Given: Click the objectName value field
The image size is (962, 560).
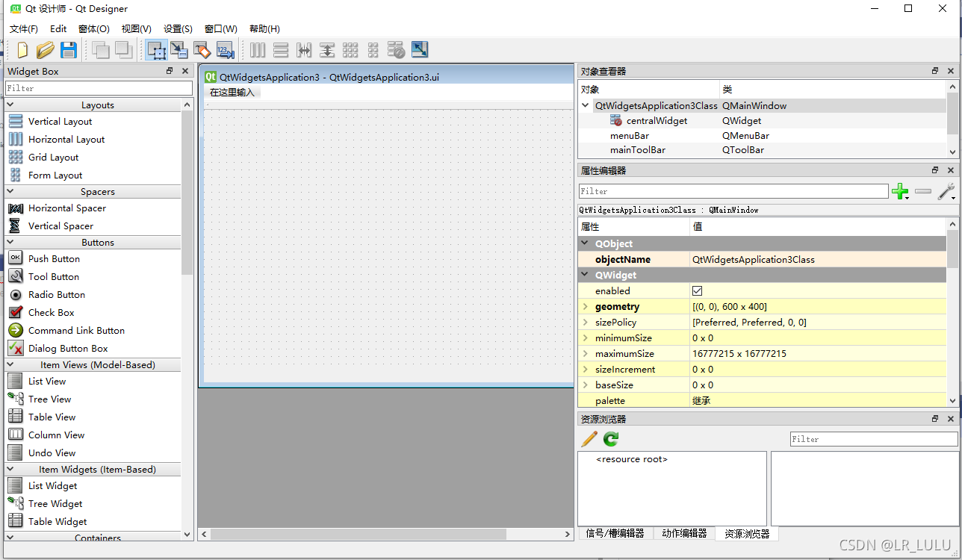Looking at the screenshot, I should (818, 260).
